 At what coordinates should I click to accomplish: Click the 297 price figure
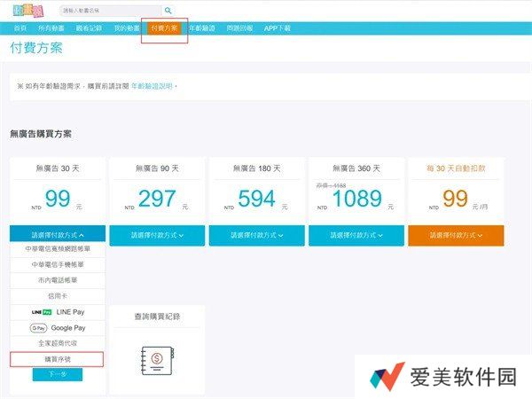157,199
